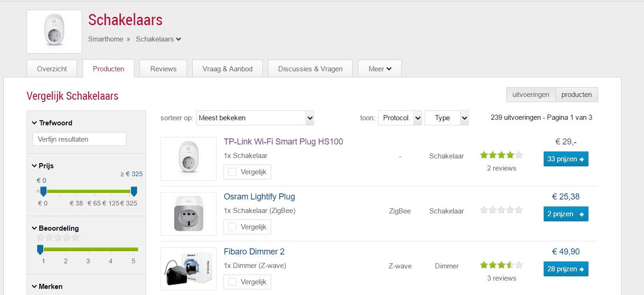This screenshot has height=295, width=644.
Task: Collapse the Prijs filter section
Action: pos(42,166)
